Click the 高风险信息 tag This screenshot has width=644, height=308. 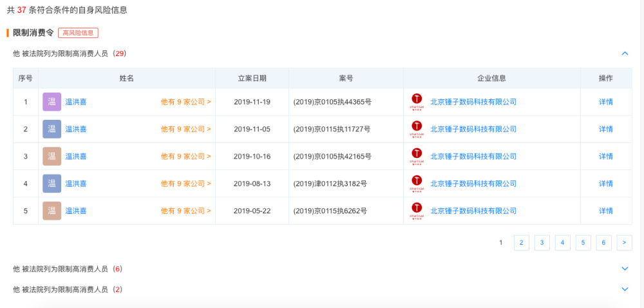coord(78,33)
